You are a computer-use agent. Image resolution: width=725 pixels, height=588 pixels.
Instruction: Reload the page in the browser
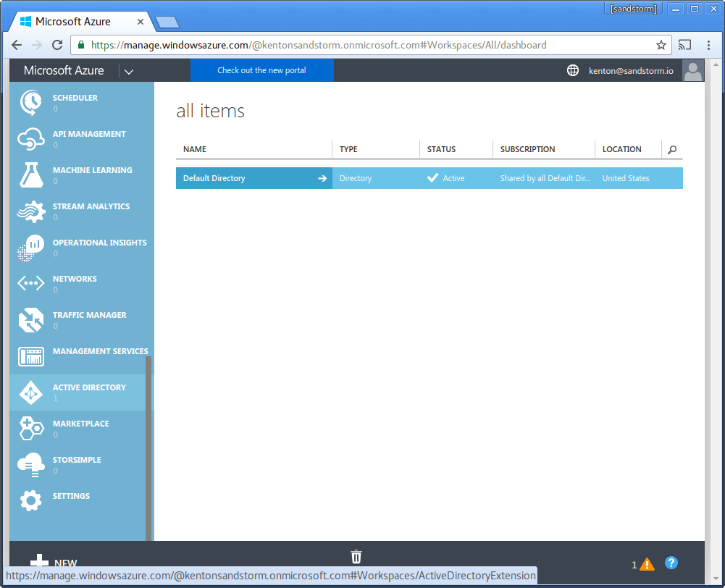(x=57, y=45)
